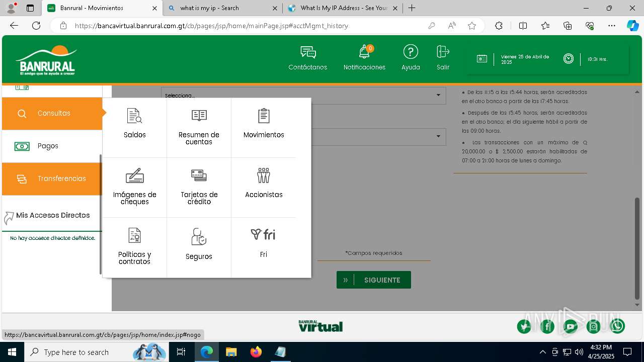Open Banrural Facebook footer icon
The width and height of the screenshot is (644, 362).
tap(547, 326)
